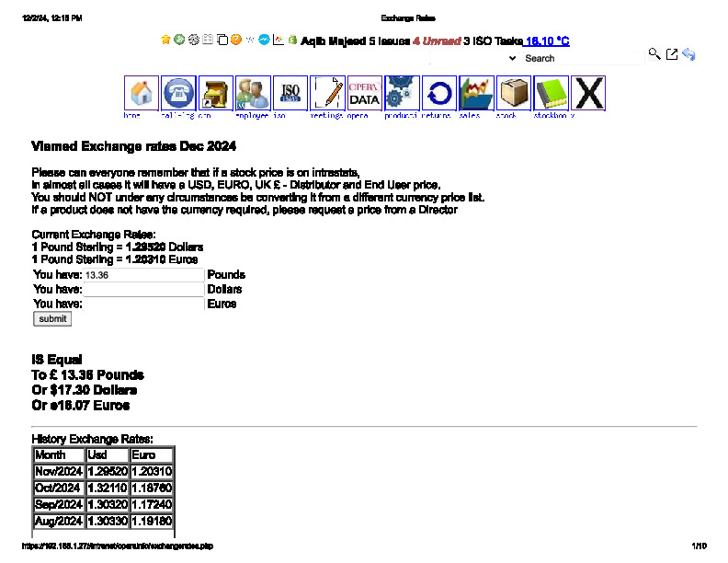The image size is (728, 563).
Task: Expand the dropdown beside Search box
Action: [512, 58]
